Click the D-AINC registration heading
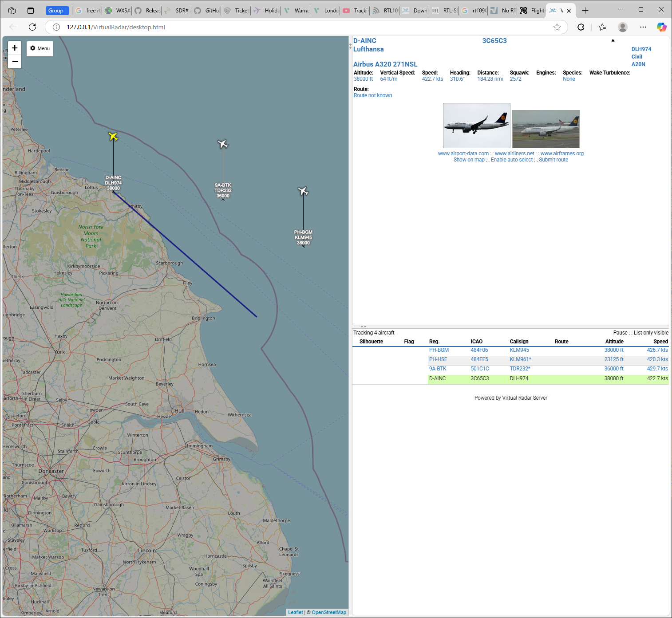The image size is (672, 618). click(364, 41)
